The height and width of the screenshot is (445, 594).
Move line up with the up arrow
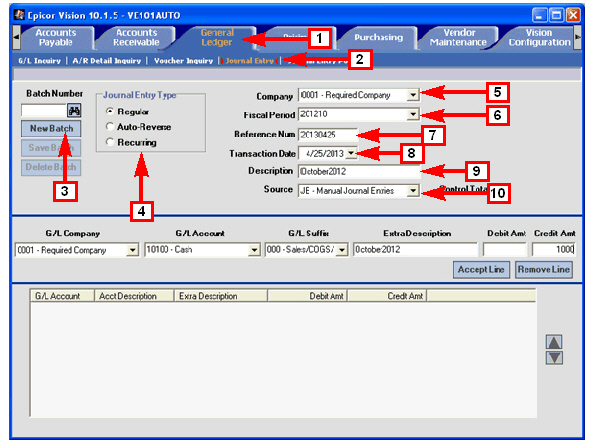554,342
